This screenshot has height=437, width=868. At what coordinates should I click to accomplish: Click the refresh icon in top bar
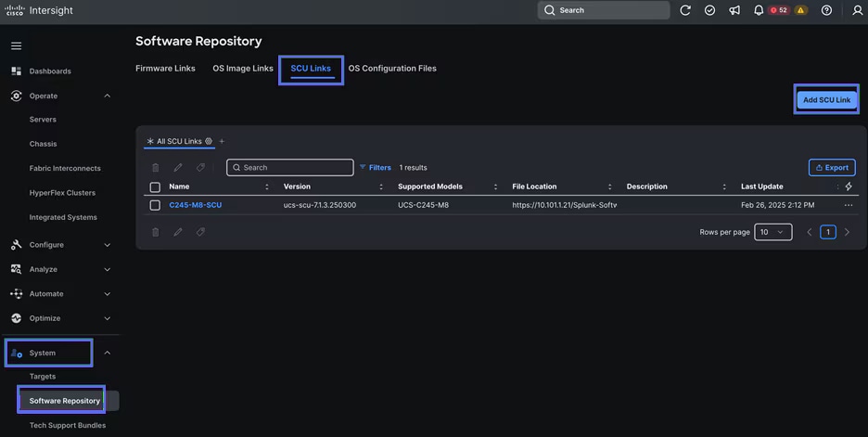click(685, 10)
